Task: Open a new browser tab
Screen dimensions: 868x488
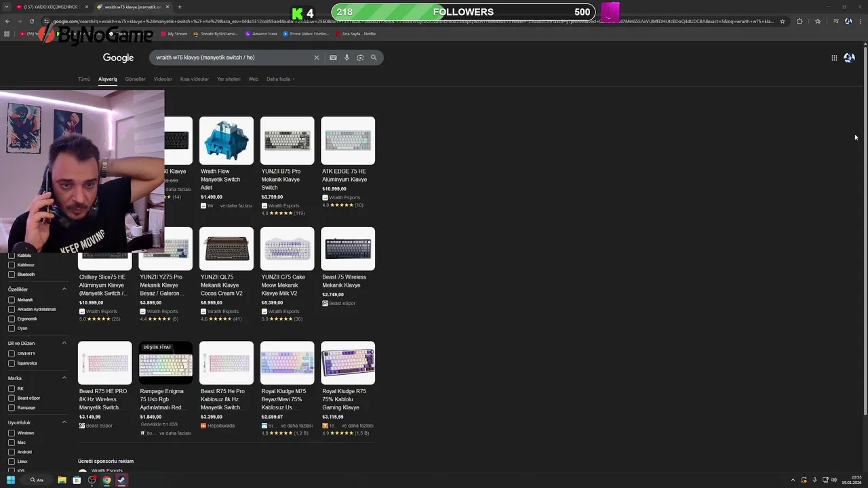Action: [179, 7]
